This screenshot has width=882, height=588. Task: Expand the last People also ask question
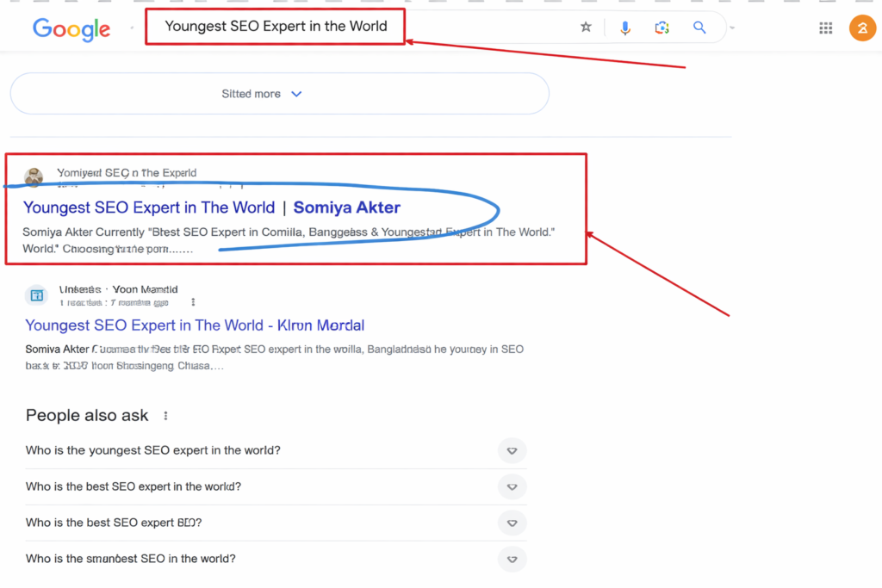coord(512,559)
